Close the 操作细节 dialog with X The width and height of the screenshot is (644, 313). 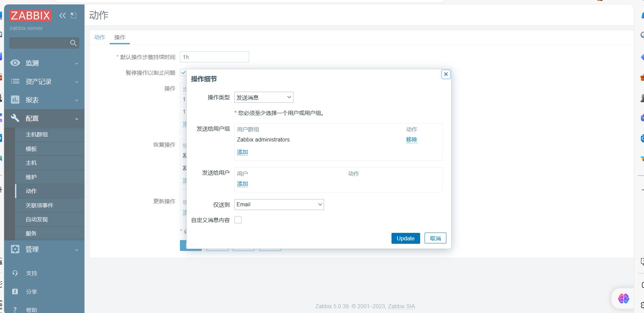[x=446, y=74]
